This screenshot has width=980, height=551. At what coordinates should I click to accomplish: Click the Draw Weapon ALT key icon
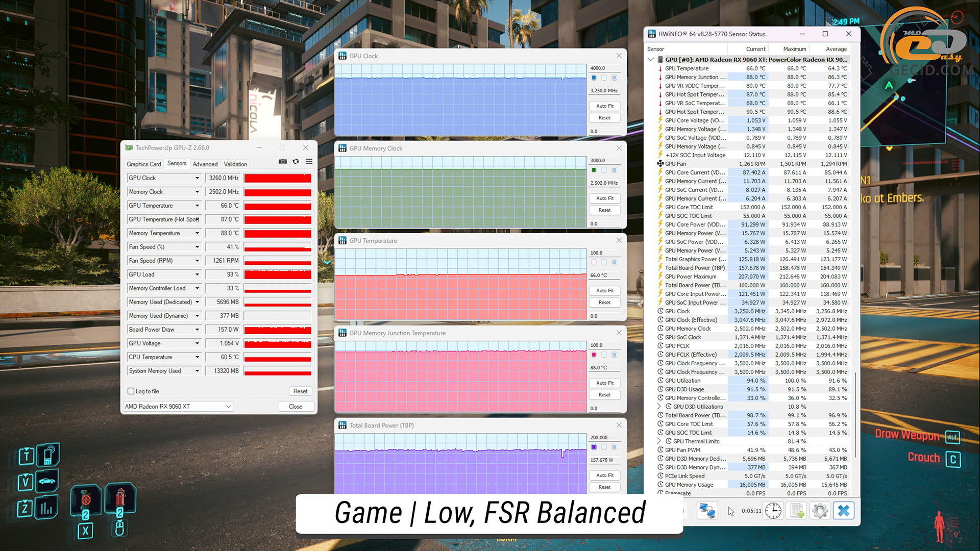pyautogui.click(x=953, y=437)
